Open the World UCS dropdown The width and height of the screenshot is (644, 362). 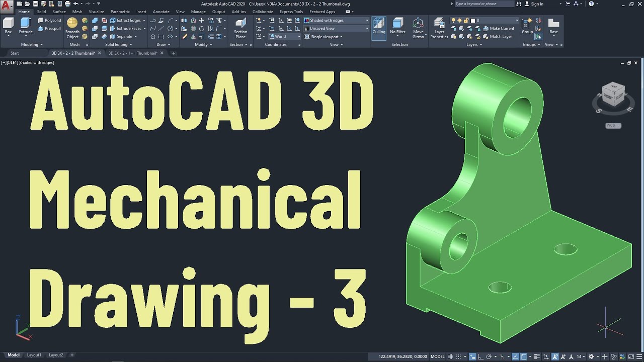(284, 36)
